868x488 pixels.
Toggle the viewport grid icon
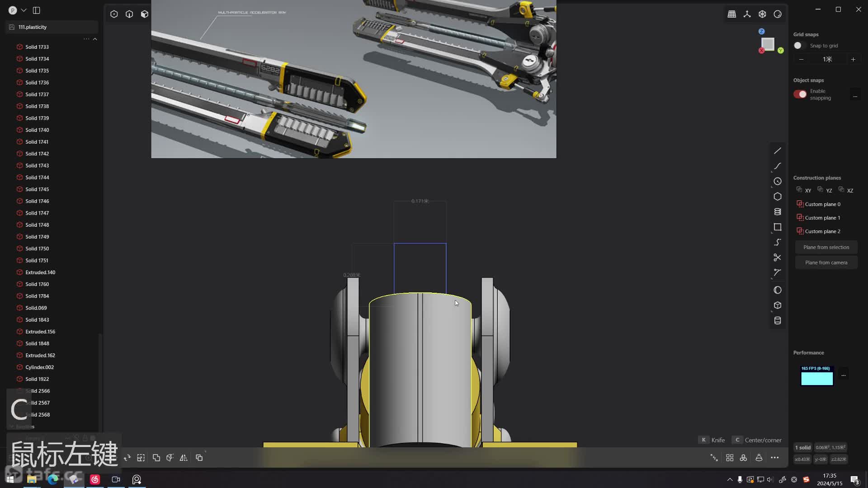pyautogui.click(x=732, y=14)
